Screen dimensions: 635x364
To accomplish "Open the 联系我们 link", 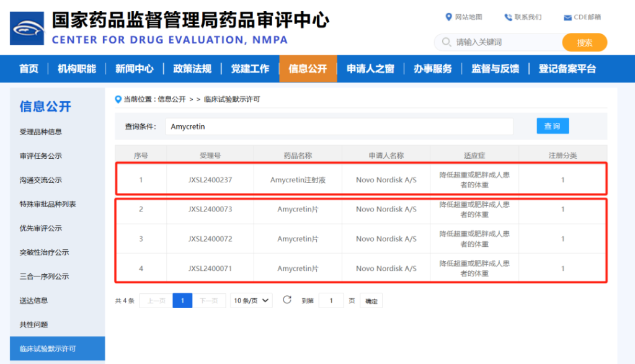I will pyautogui.click(x=528, y=17).
